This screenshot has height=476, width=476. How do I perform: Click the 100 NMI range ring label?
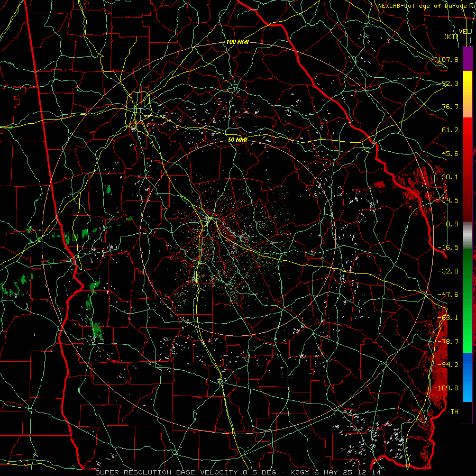[x=237, y=42]
